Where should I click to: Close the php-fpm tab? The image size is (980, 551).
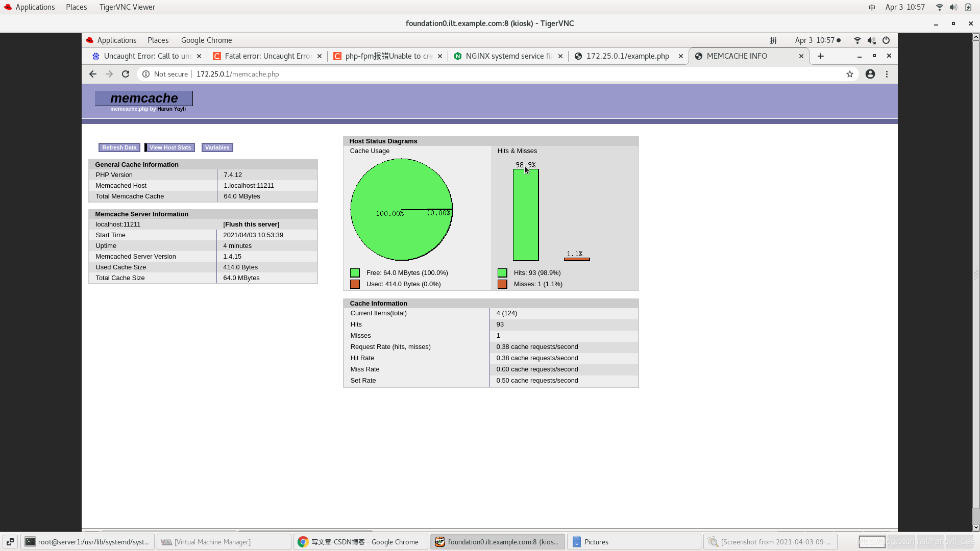(x=440, y=56)
